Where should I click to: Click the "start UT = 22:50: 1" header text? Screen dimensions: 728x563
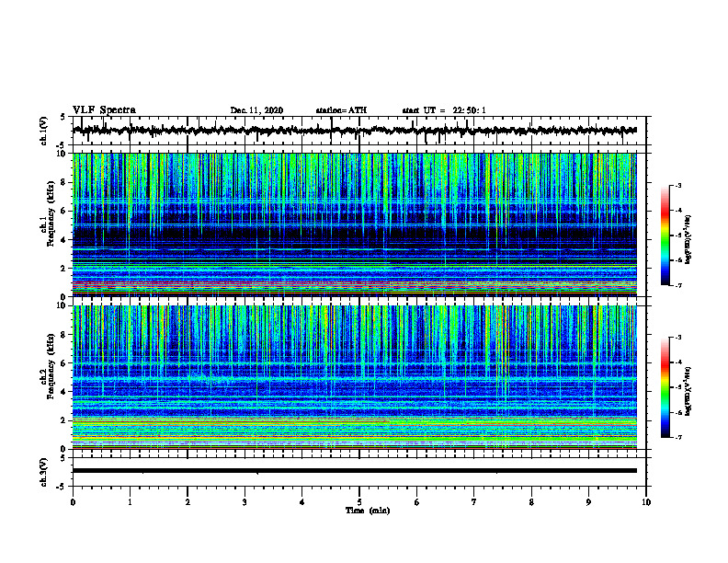444,110
